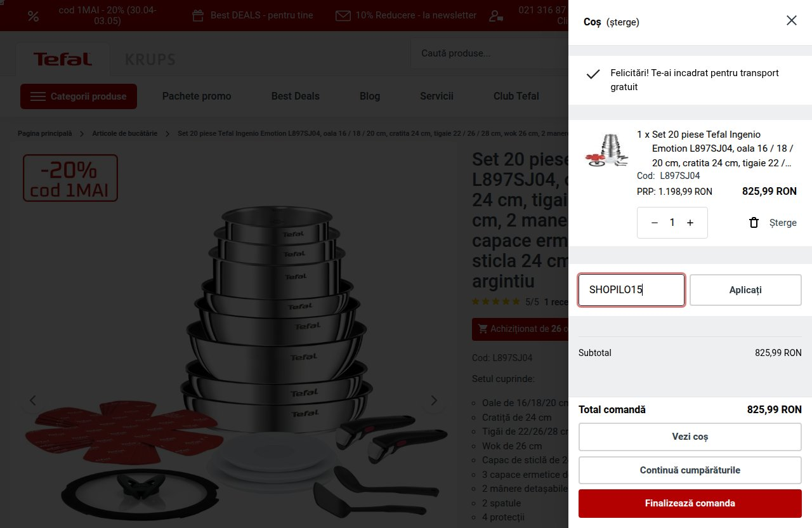This screenshot has width=812, height=528.
Task: Click Best DEALS - pentru tine link
Action: click(262, 15)
